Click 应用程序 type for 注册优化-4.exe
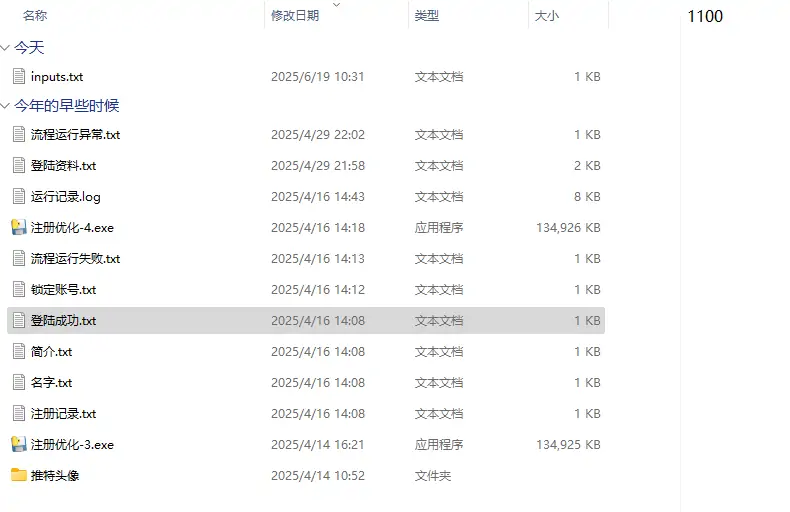The image size is (790, 512). coord(439,227)
